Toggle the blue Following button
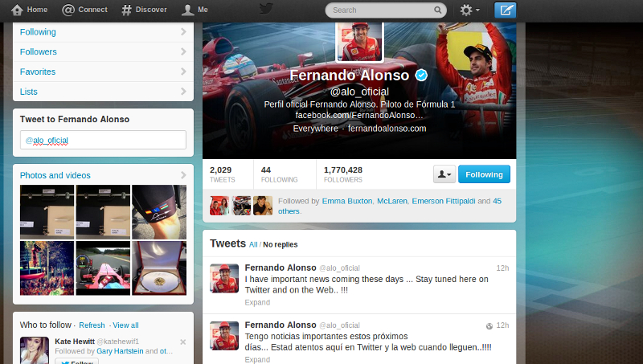Image resolution: width=643 pixels, height=364 pixels. tap(484, 174)
